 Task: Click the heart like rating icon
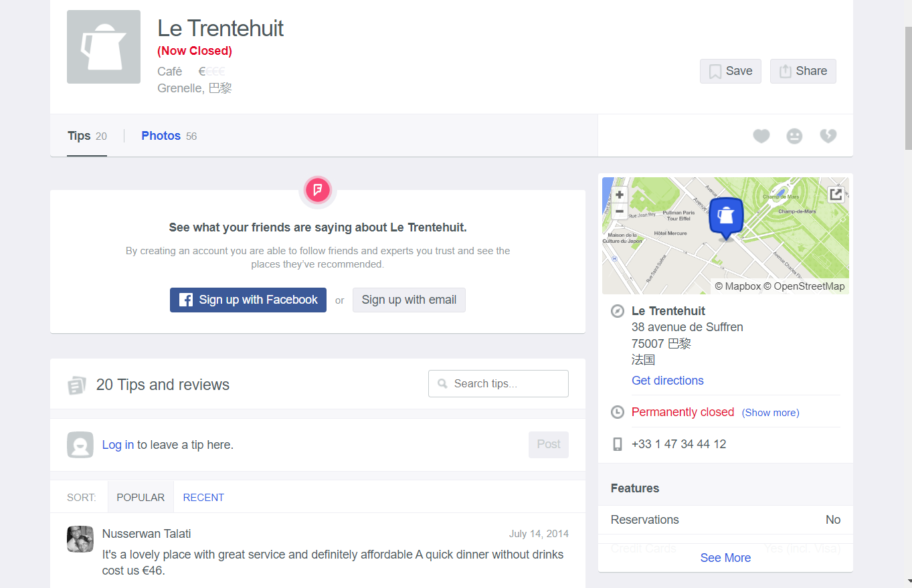click(761, 136)
